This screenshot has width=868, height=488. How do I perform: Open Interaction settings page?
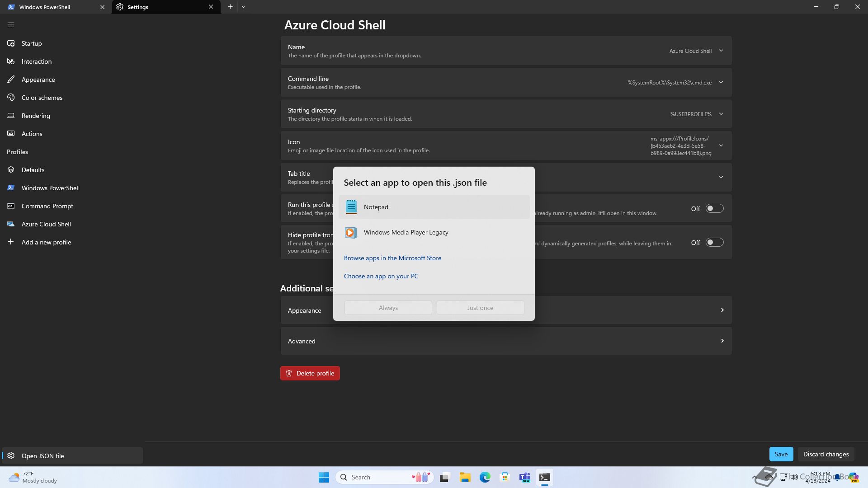click(x=71, y=61)
